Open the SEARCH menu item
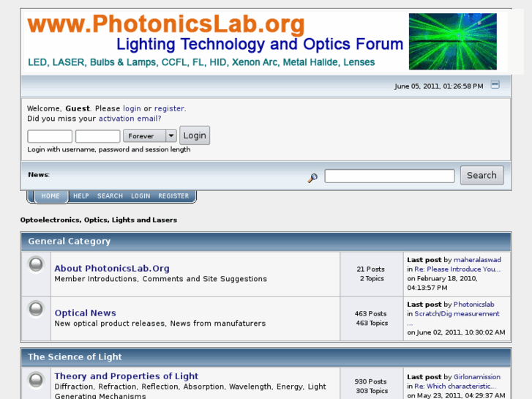 click(110, 196)
